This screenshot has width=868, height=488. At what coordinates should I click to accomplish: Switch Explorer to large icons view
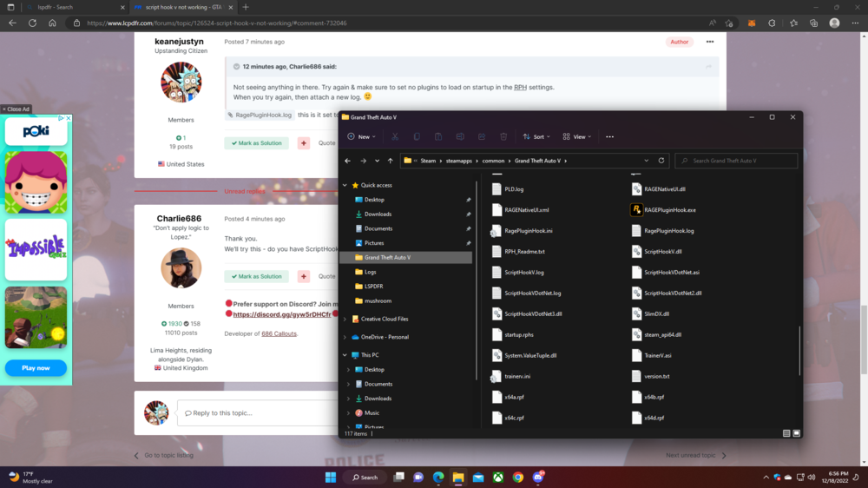pos(796,433)
